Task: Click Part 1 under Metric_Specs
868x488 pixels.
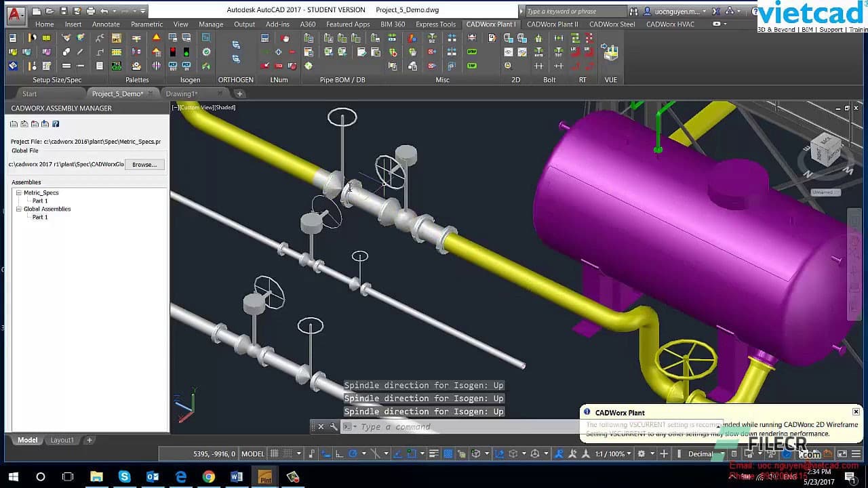Action: coord(39,201)
